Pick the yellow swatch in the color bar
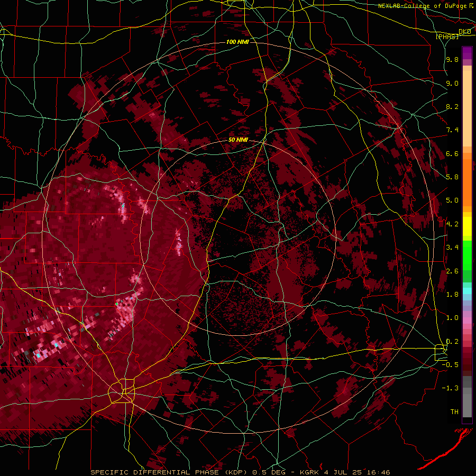The height and width of the screenshot is (476, 476). (x=467, y=226)
